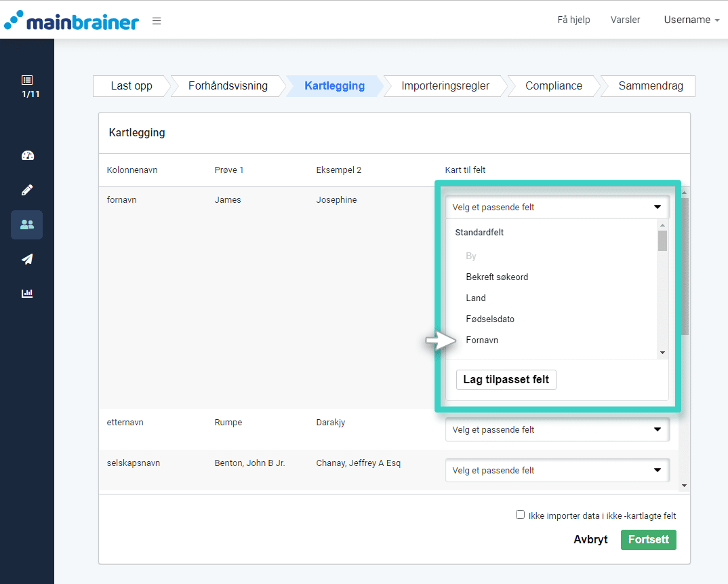Open the contacts people icon in sidebar
The image size is (728, 584).
27,225
